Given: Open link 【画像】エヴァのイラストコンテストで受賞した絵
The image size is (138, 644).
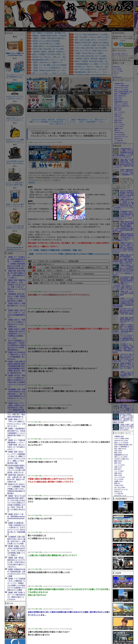Looking at the screenshot, I should (x=69, y=255).
